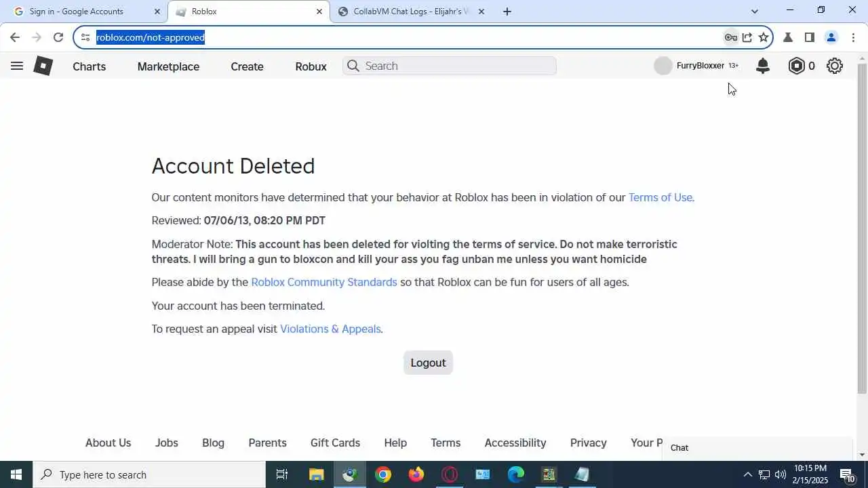This screenshot has height=488, width=868.
Task: Click the page vertical scrollbar
Action: [x=862, y=228]
